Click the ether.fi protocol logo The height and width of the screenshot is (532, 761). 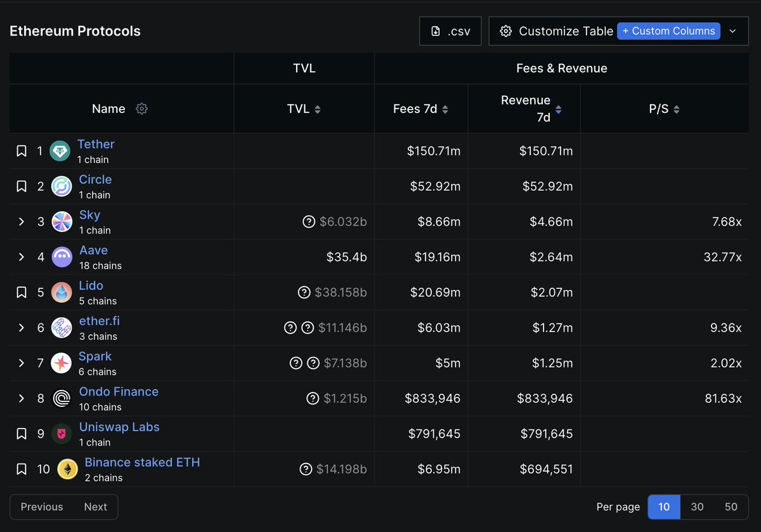coord(62,328)
